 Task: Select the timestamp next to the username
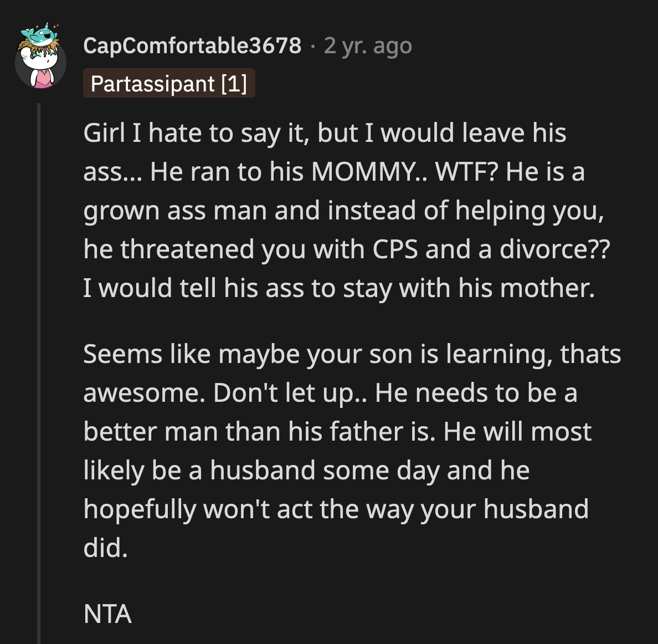point(367,47)
